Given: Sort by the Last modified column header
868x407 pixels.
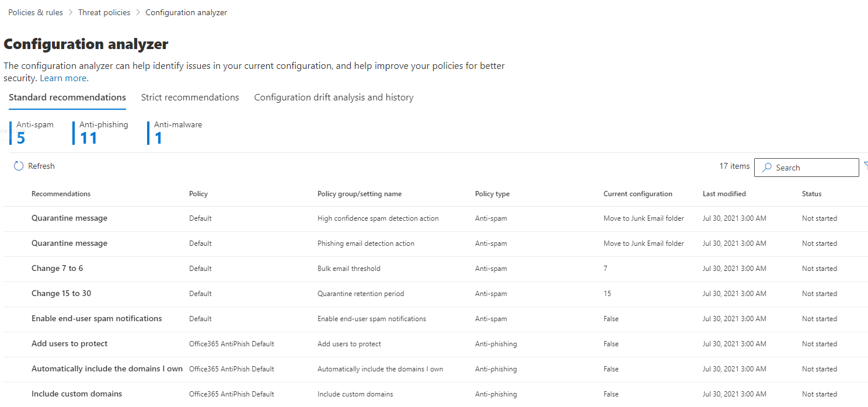Looking at the screenshot, I should (724, 194).
